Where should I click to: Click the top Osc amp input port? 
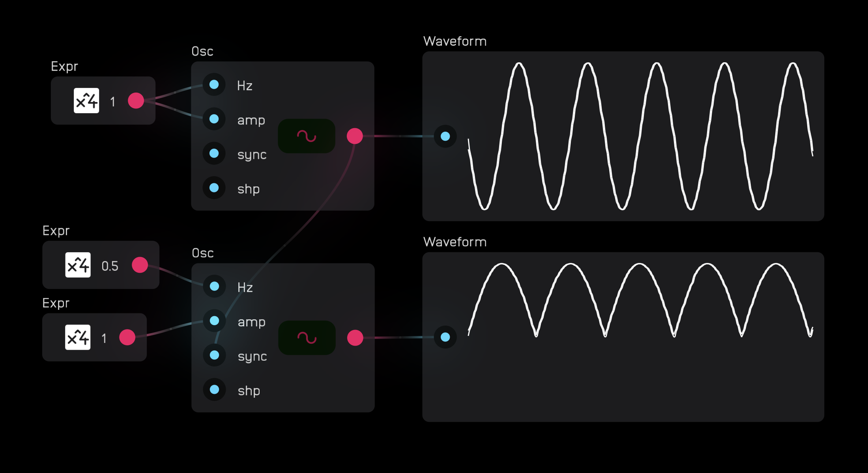pos(214,119)
